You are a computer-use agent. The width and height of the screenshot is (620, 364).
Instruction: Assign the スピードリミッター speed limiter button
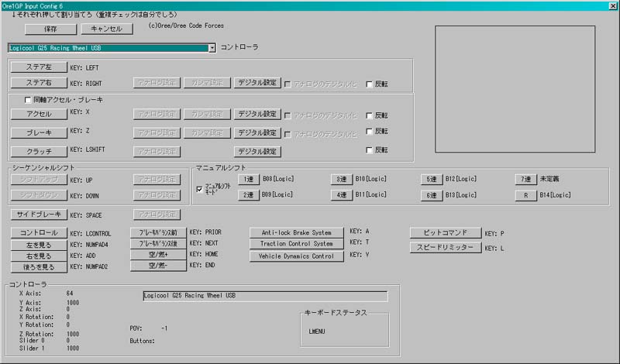coord(446,248)
